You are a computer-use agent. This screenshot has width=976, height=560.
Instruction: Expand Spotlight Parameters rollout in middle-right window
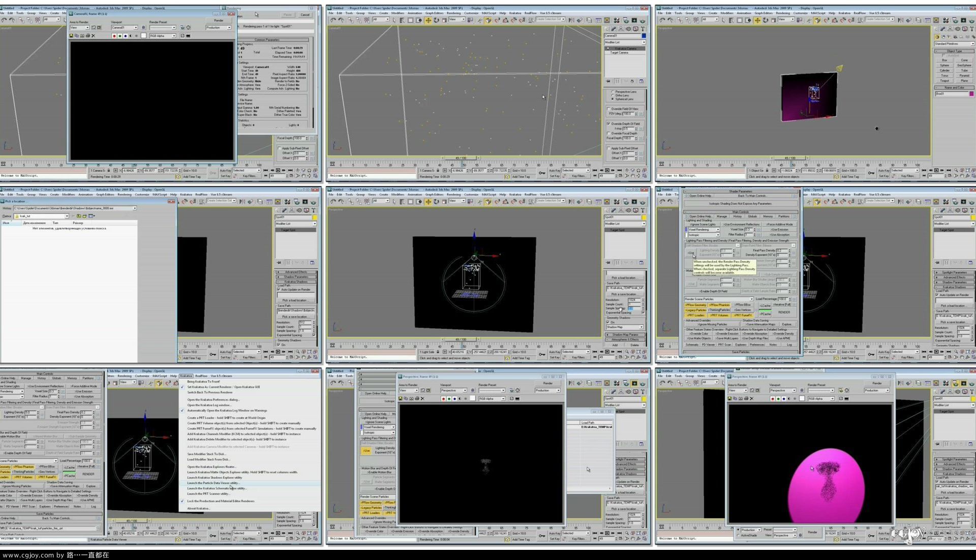(x=954, y=272)
